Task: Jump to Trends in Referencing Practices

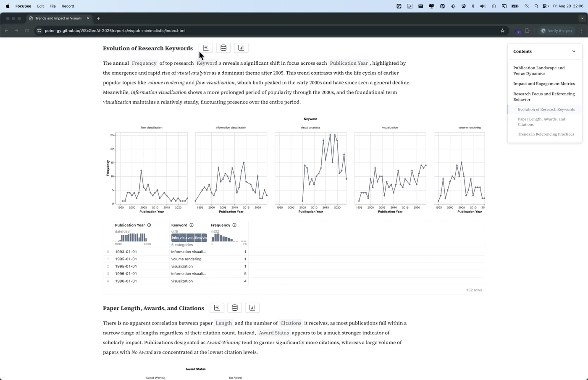Action: 546,134
